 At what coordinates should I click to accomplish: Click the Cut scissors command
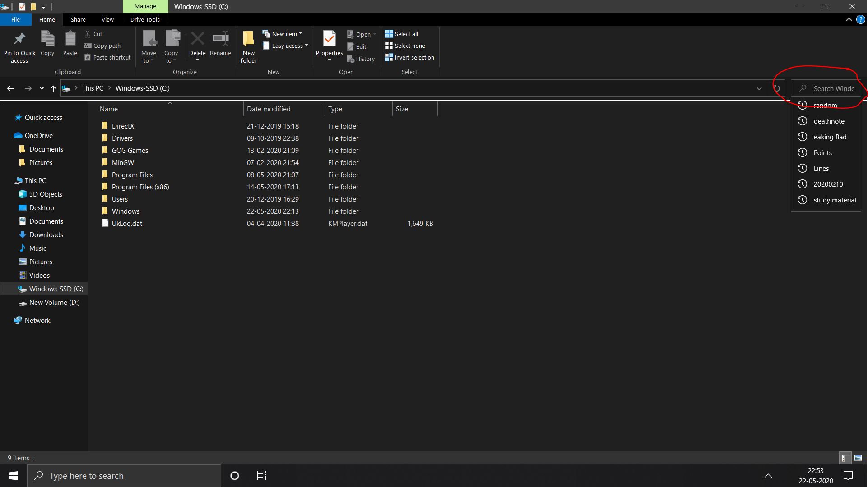click(93, 34)
